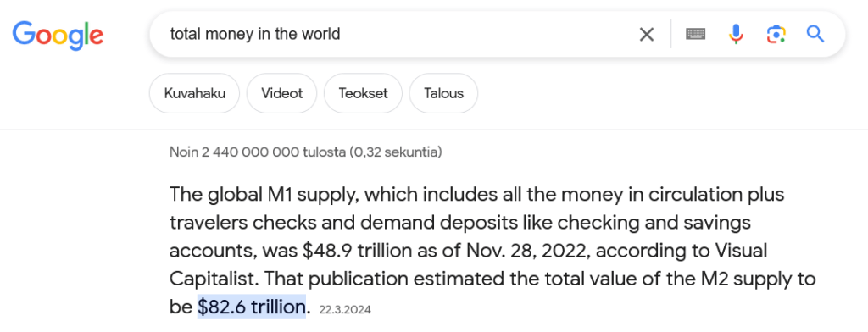This screenshot has height=332, width=868.
Task: Focus the search box containing the query
Action: (398, 35)
